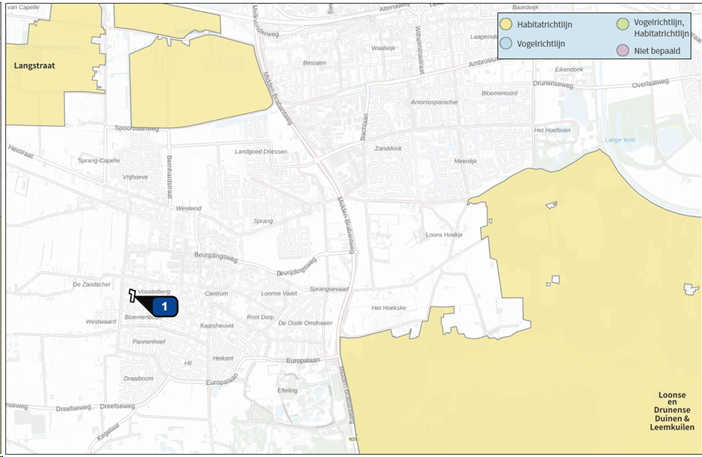Click the Efteling label

pos(287,390)
